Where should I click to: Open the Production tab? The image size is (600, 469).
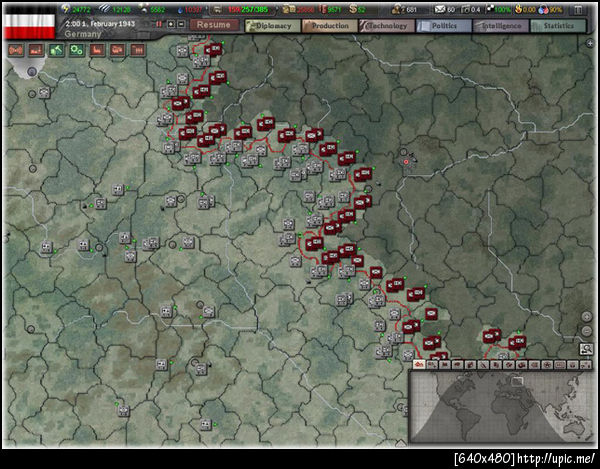click(x=329, y=26)
